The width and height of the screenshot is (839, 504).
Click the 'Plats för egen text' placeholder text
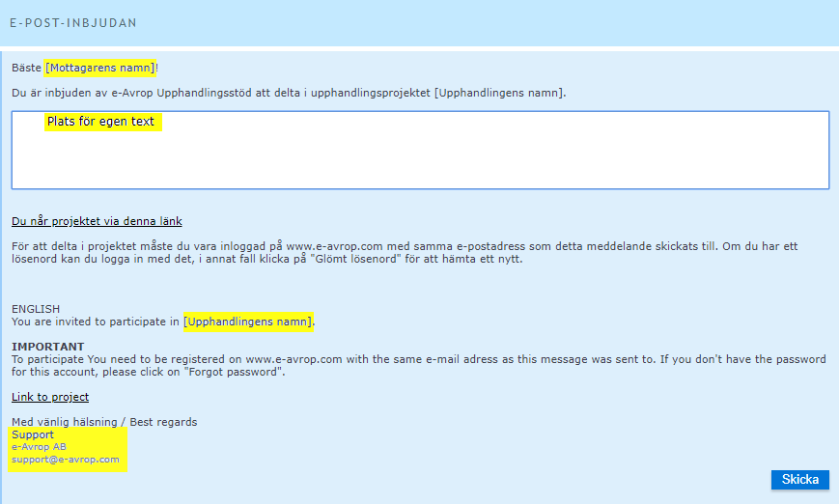point(100,122)
